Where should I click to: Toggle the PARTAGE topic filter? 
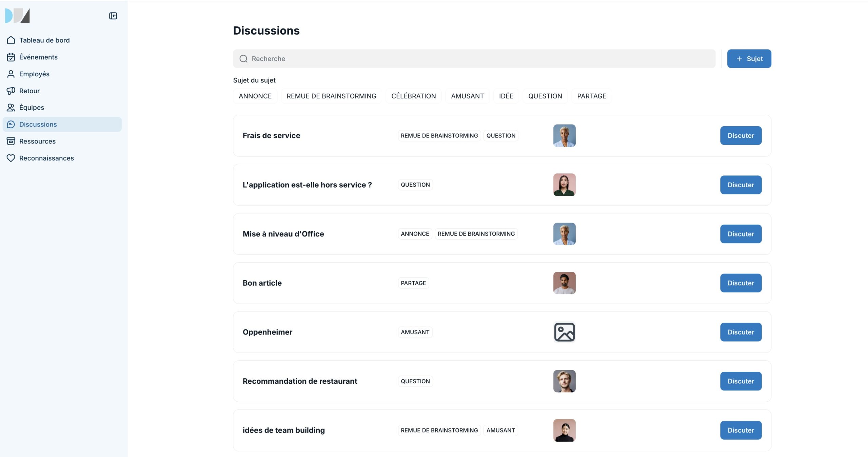[x=591, y=96]
